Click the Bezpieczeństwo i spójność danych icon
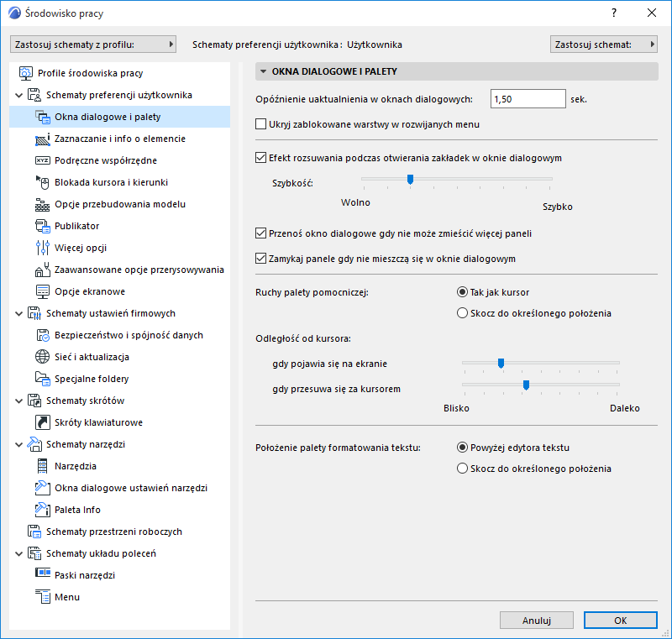This screenshot has width=672, height=639. click(43, 335)
